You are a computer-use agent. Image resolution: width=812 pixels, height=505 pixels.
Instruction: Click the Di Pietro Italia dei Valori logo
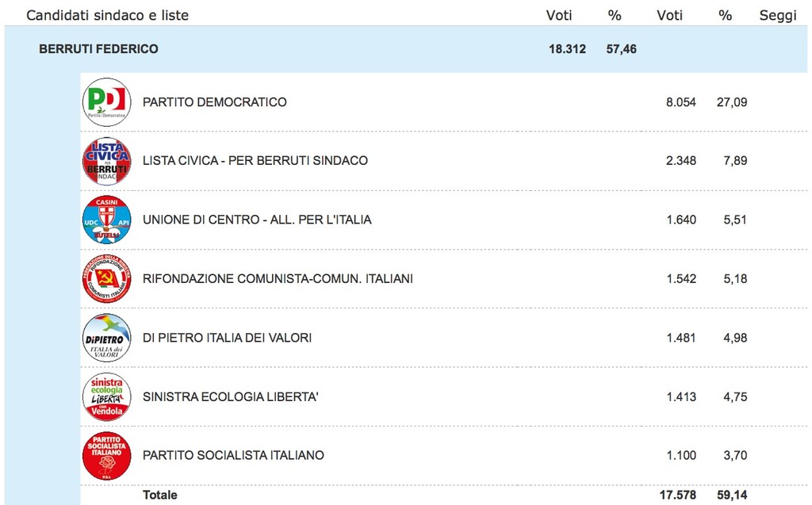(x=106, y=338)
